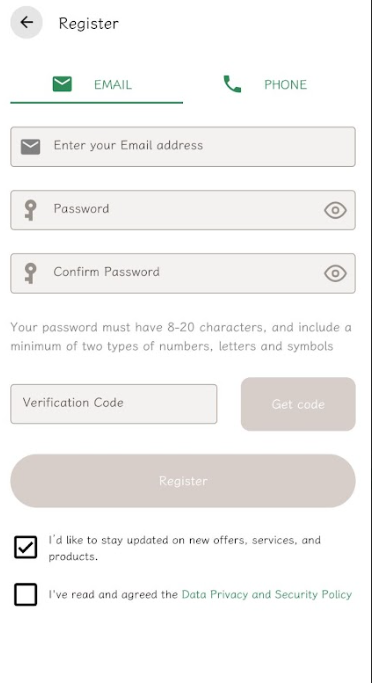Click the Register page title text
Image resolution: width=372 pixels, height=683 pixels.
[88, 24]
